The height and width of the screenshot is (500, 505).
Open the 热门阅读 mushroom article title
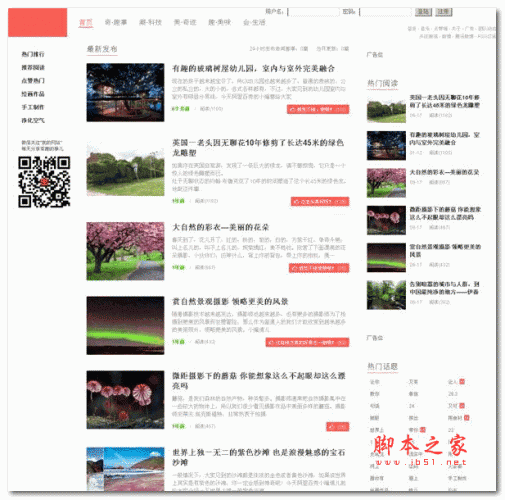445,213
